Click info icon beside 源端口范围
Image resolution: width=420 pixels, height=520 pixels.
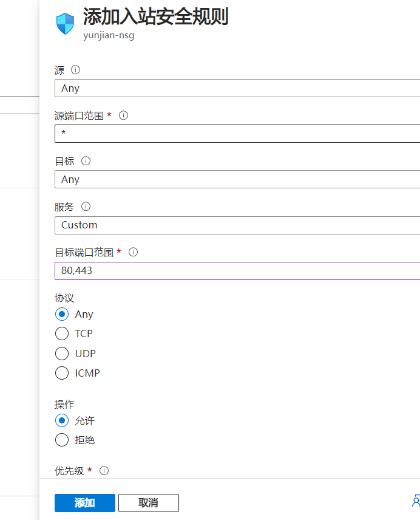pyautogui.click(x=123, y=115)
